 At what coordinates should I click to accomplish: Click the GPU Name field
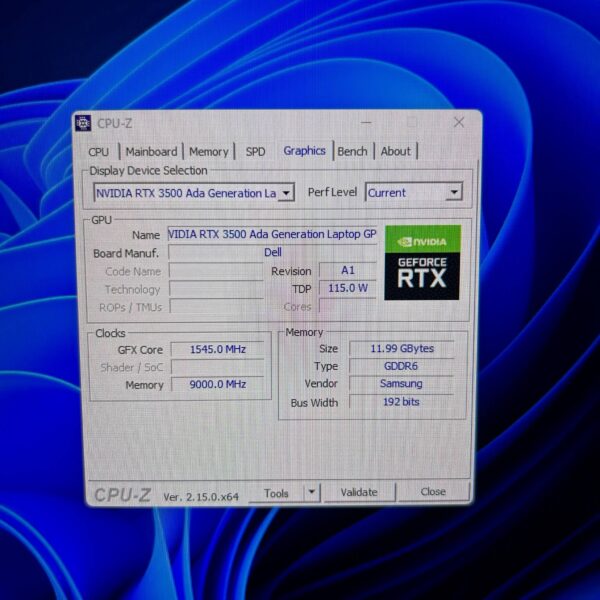(272, 234)
